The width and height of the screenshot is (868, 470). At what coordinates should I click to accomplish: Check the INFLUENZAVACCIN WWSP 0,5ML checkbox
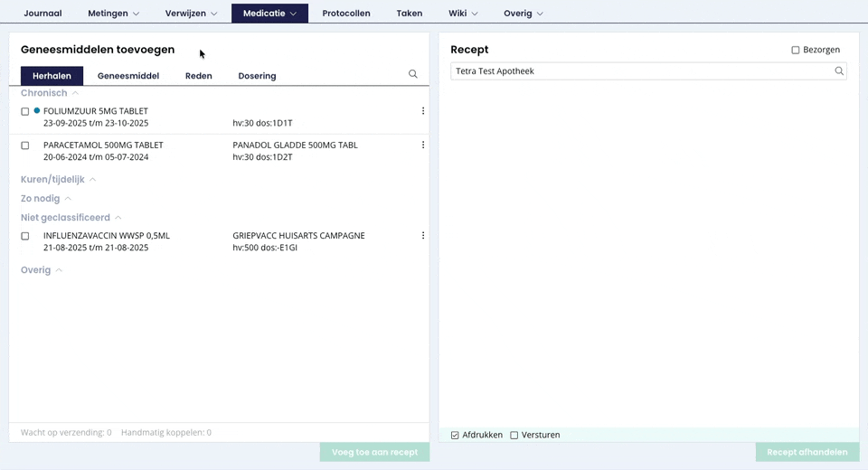tap(25, 237)
